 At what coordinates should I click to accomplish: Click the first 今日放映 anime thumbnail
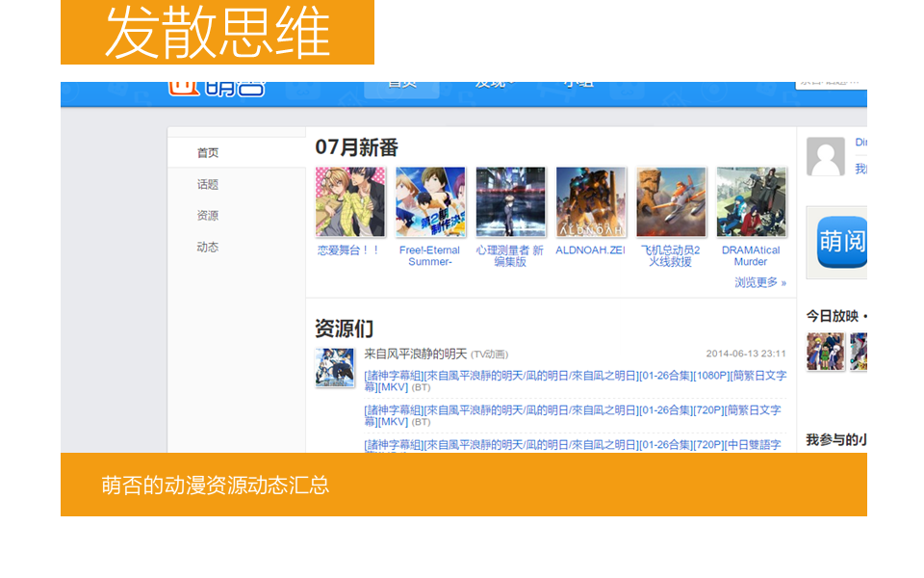coord(825,352)
